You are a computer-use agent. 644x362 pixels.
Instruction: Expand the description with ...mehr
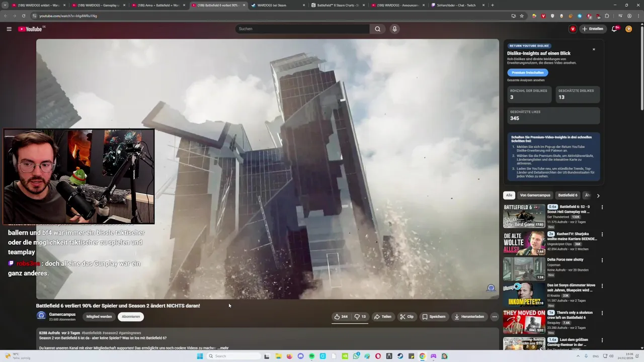[x=224, y=348]
